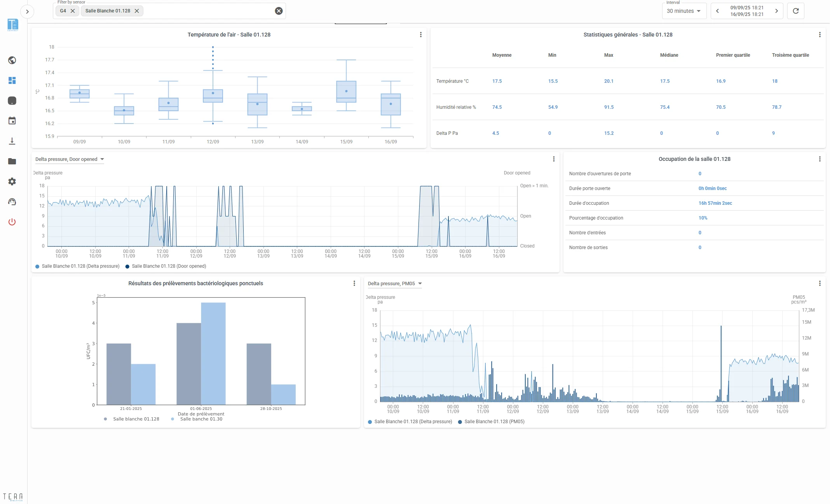Select Température max value 20.1
Viewport: 830px width, 504px height.
tap(609, 81)
